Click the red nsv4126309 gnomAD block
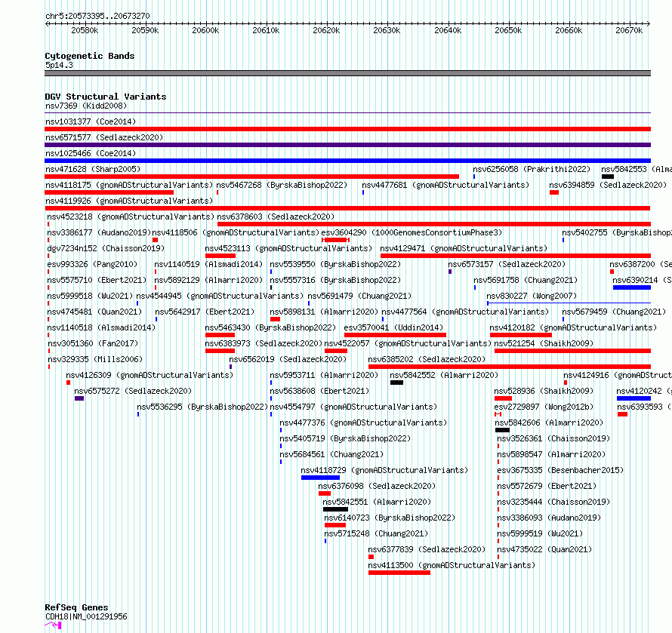The width and height of the screenshot is (672, 633). (68, 383)
